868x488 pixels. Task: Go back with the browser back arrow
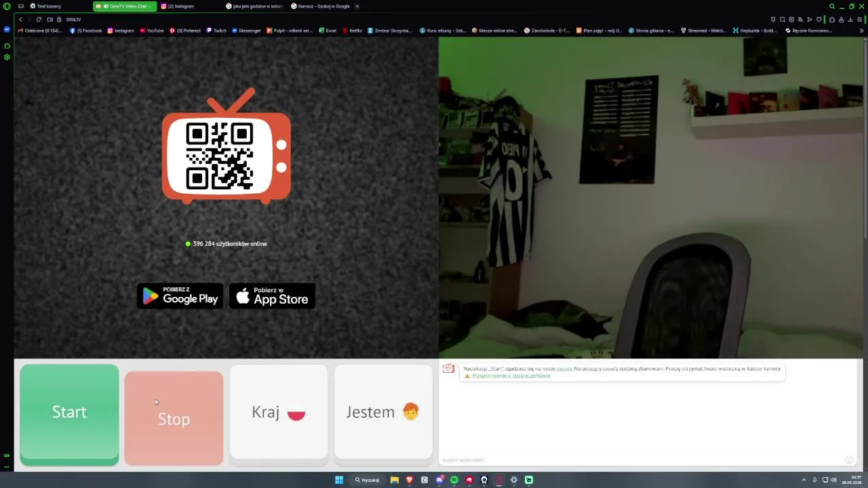[21, 19]
